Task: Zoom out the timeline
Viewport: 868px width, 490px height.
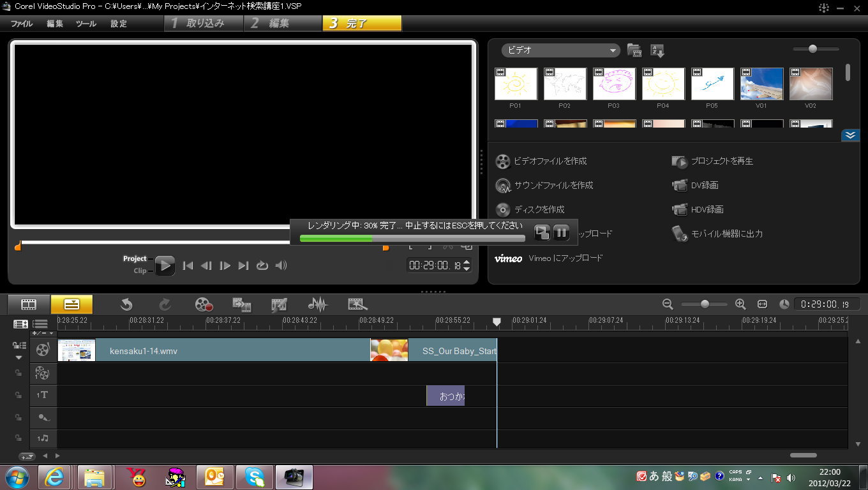Action: [x=668, y=304]
